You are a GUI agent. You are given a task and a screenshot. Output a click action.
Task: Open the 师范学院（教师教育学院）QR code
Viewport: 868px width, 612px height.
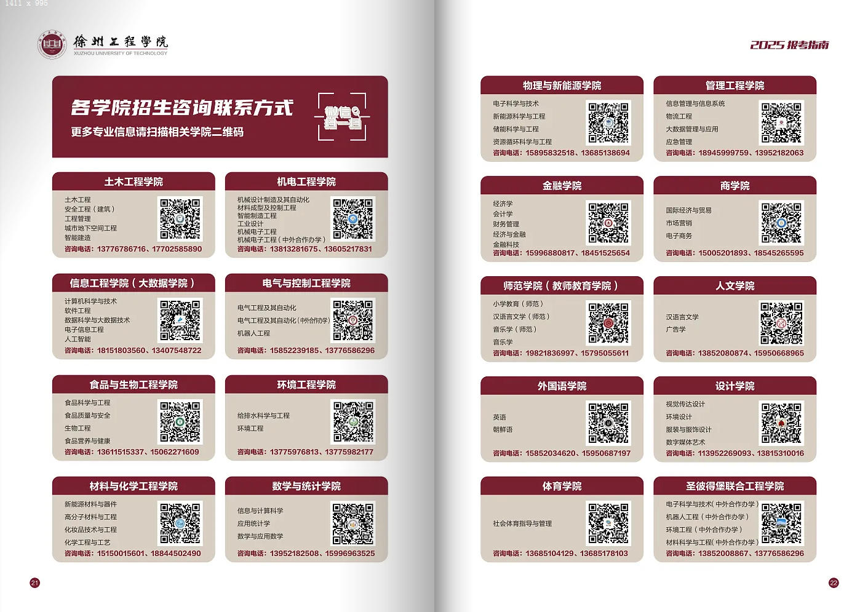608,323
